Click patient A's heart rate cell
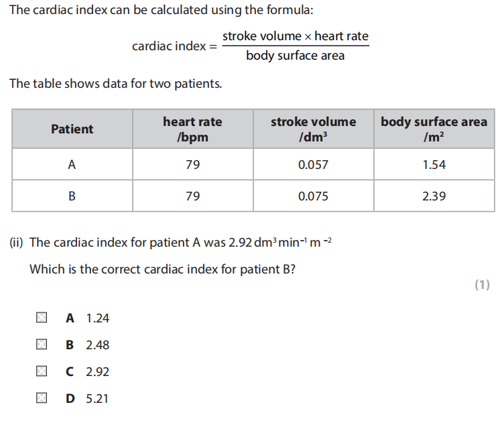The image size is (504, 431). (x=192, y=165)
